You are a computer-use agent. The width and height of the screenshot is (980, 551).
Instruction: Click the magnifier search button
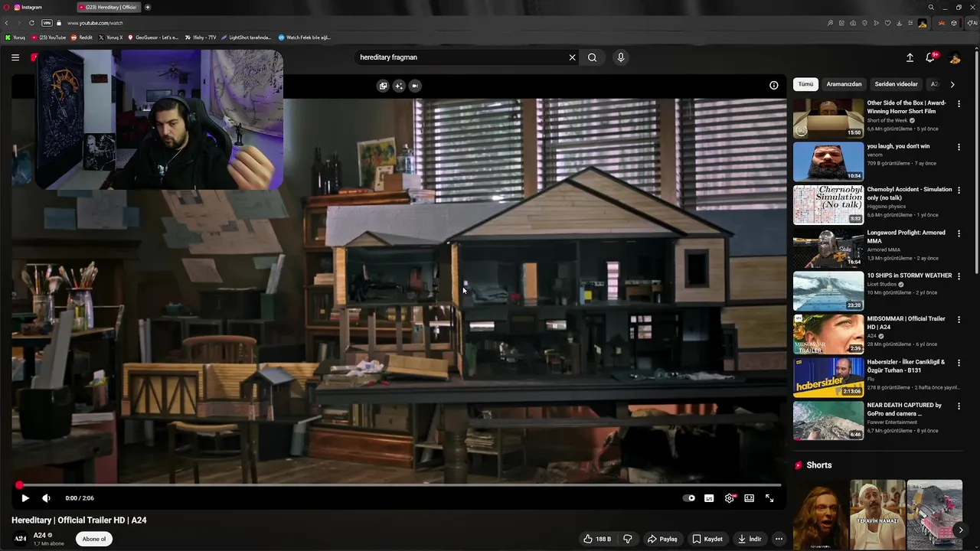[592, 57]
